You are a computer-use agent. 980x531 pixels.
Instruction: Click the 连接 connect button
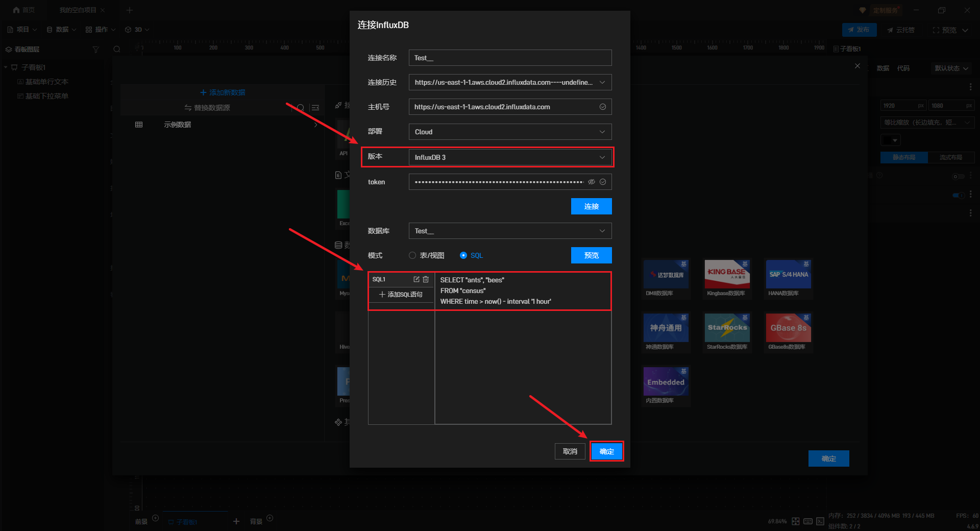pyautogui.click(x=591, y=206)
